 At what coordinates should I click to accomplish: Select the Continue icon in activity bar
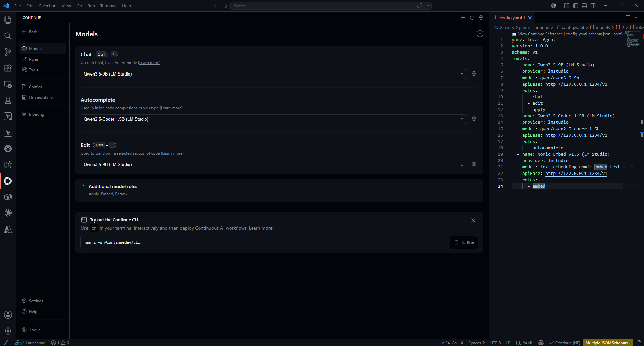click(x=8, y=181)
